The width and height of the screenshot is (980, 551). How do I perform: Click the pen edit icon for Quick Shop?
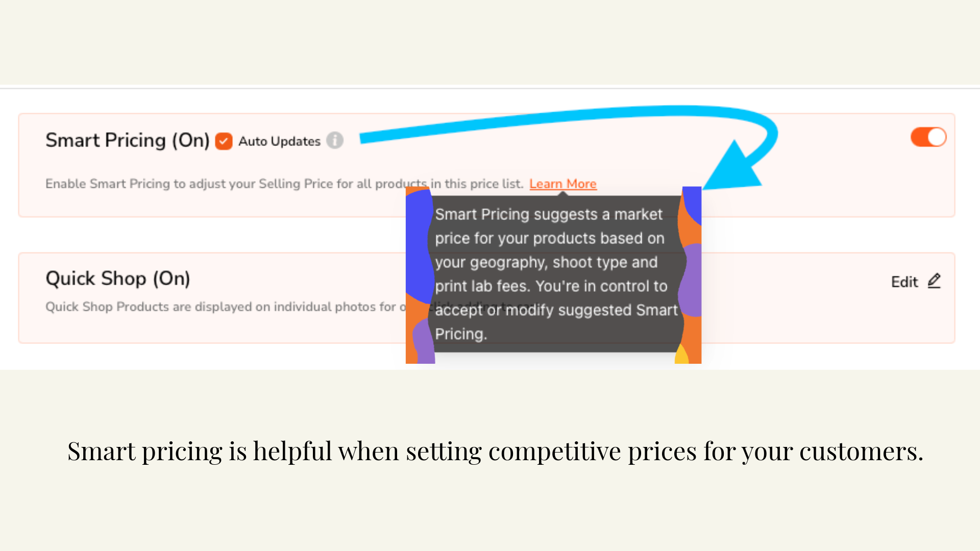click(934, 281)
